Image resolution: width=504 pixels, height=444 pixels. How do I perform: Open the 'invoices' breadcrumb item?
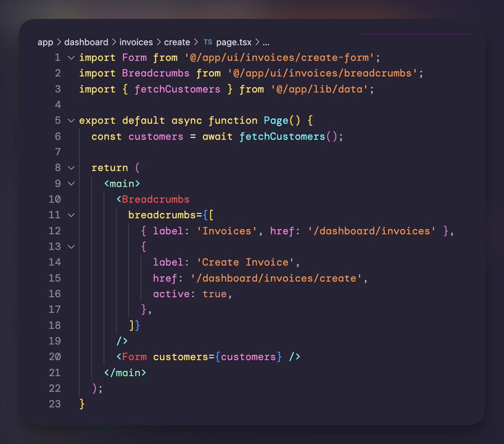pos(136,42)
